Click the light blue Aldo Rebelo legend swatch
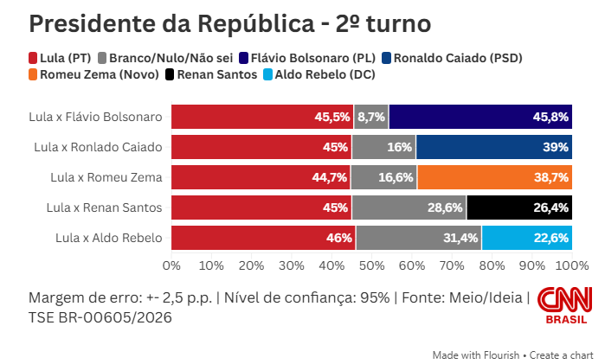Screen dimensions: 605x364 pos(268,74)
